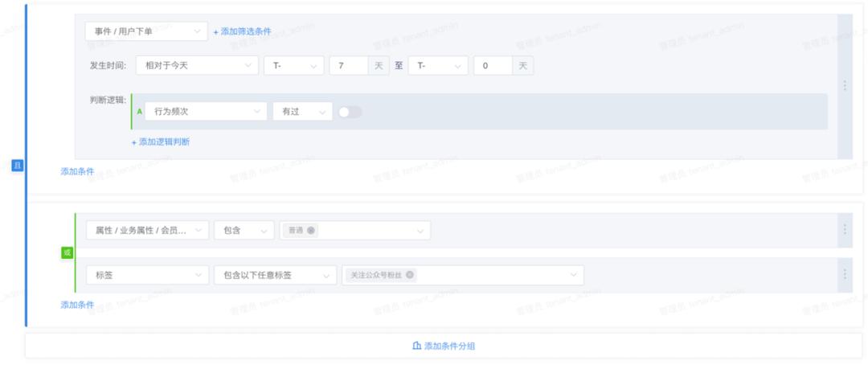Image resolution: width=868 pixels, height=365 pixels.
Task: Remove the 普通 tag chip
Action: click(311, 231)
